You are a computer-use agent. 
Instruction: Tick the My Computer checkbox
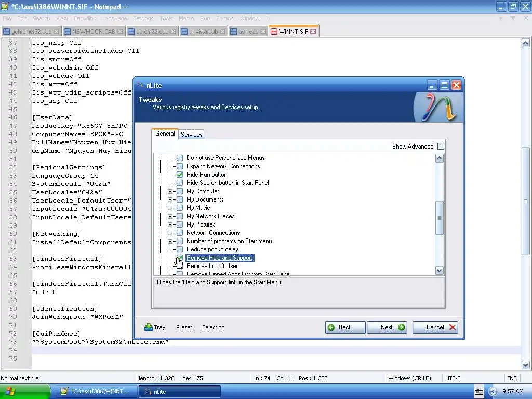pyautogui.click(x=180, y=191)
